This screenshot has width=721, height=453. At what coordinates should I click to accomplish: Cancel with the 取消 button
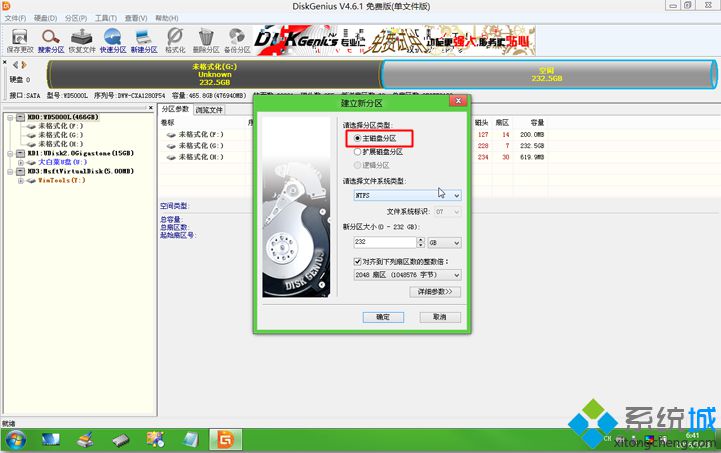tap(440, 317)
